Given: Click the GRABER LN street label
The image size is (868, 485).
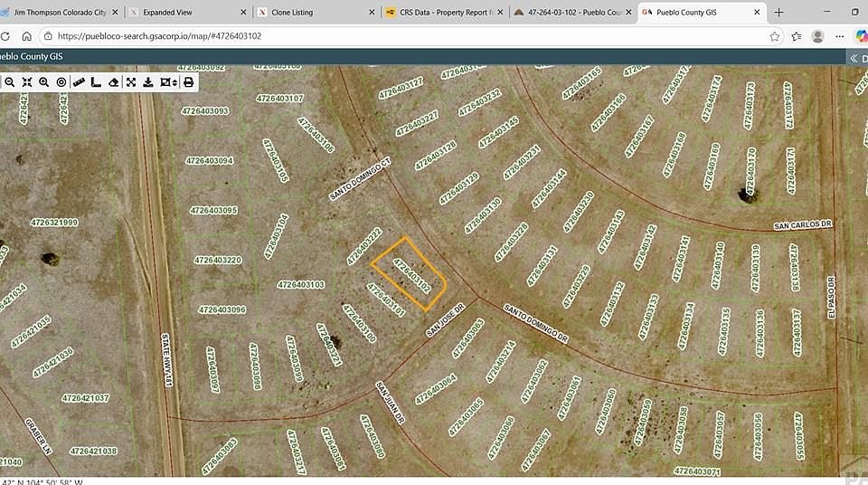Looking at the screenshot, I should coord(38,437).
